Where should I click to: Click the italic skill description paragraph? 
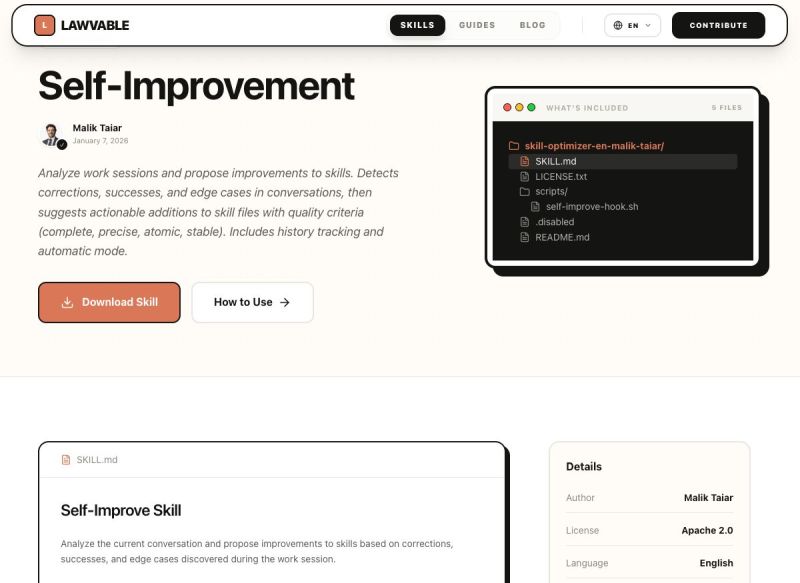(218, 212)
